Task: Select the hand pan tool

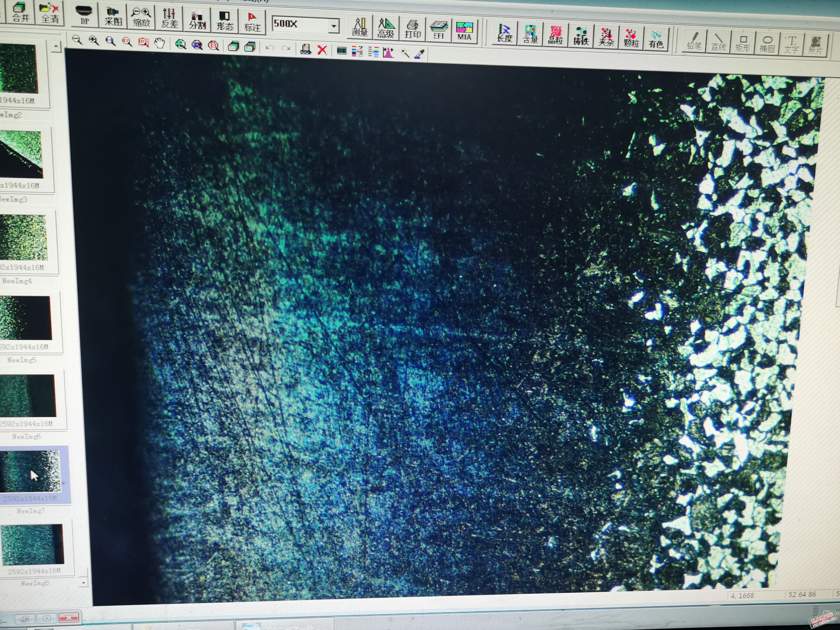Action: point(160,43)
